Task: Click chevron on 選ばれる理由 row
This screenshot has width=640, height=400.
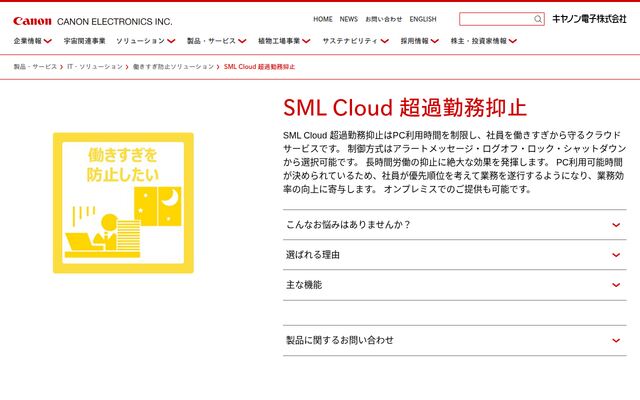Action: 616,255
